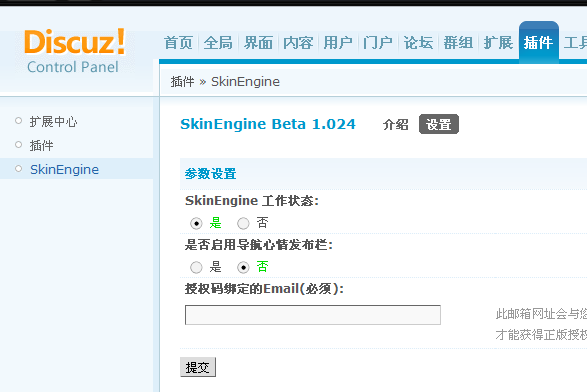Switch to the 界面 tab
587x392 pixels.
pos(258,43)
